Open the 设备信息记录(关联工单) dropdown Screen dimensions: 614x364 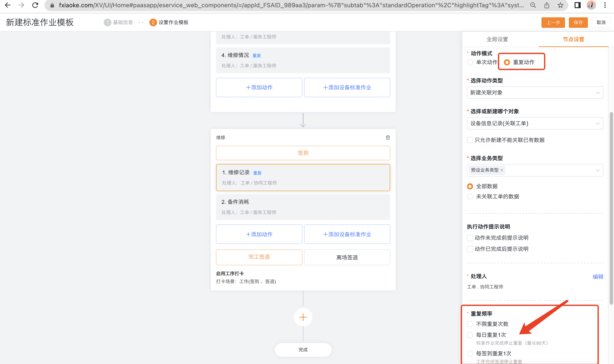coord(535,123)
